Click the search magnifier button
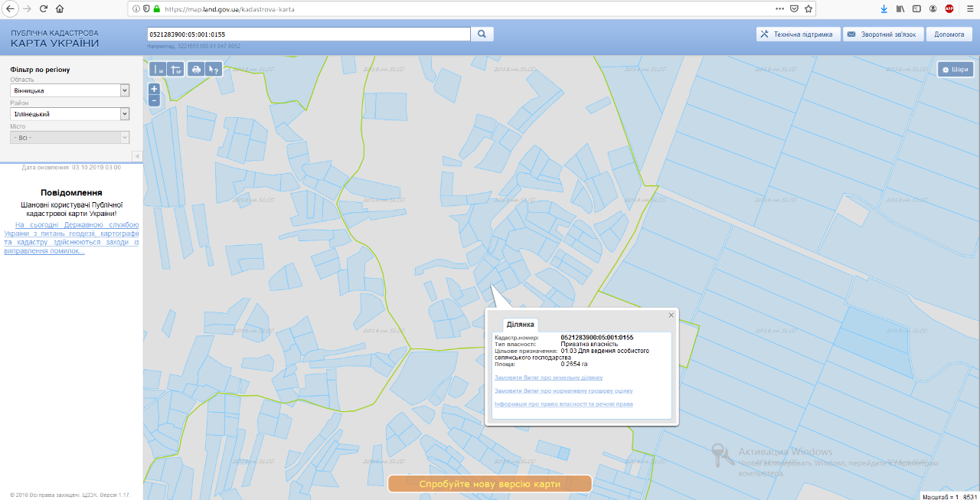The image size is (980, 500). click(482, 34)
